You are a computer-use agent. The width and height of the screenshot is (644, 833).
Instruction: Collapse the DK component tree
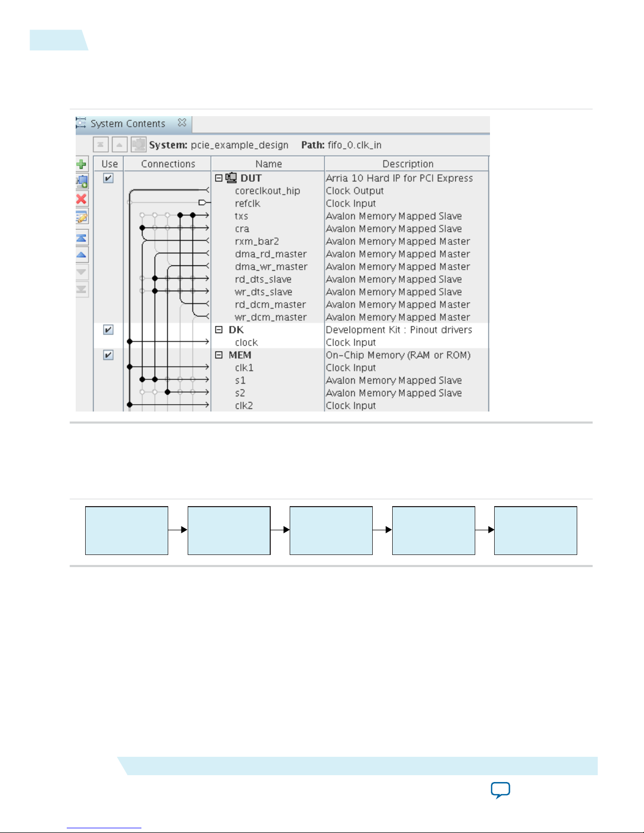pos(219,330)
